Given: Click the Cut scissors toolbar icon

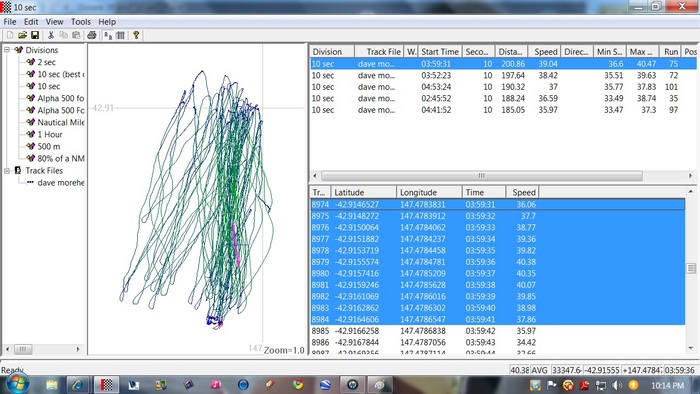Looking at the screenshot, I should (x=51, y=35).
